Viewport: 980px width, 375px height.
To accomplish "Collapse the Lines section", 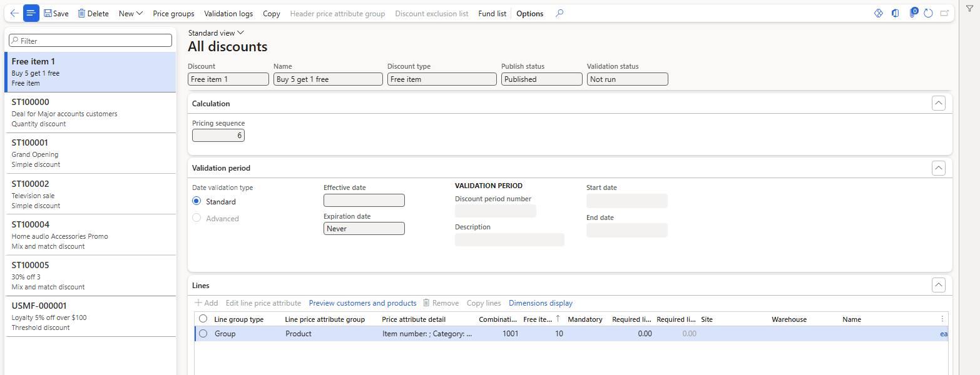I will click(x=938, y=285).
